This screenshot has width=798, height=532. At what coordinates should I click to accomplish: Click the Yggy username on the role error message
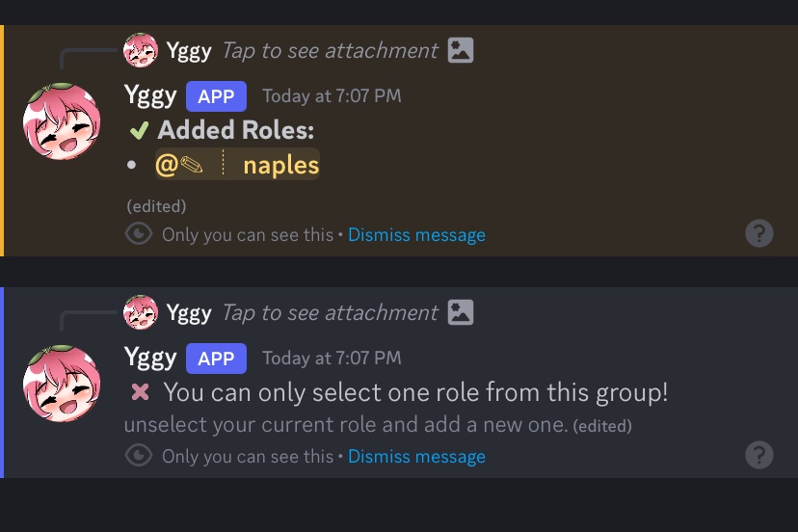(x=150, y=358)
